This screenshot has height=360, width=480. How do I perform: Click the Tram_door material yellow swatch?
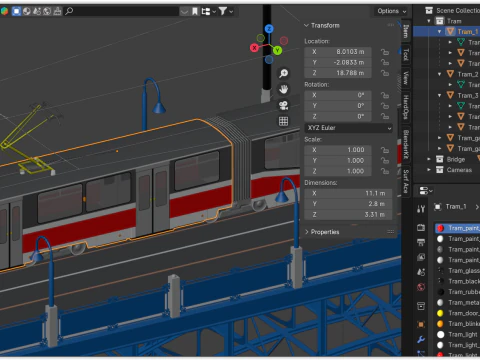(x=440, y=313)
